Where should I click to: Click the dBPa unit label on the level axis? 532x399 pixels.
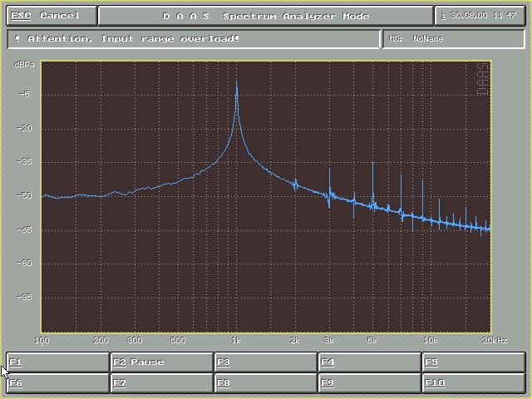22,65
